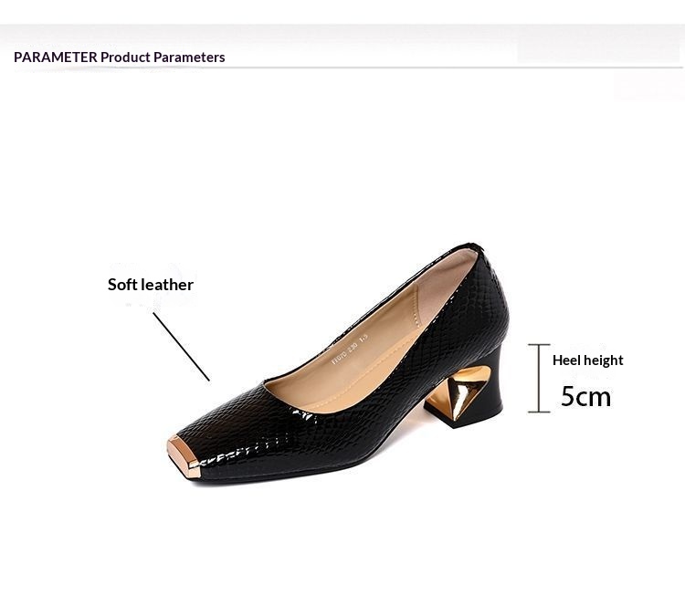Click the vertical heel height measurement bar
Screen dimensions: 685x616
539,378
